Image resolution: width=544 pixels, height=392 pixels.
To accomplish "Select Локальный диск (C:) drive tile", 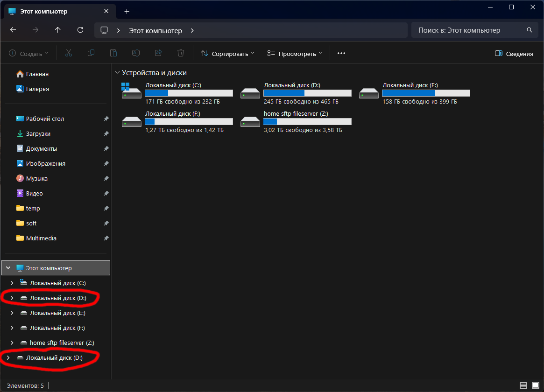I will 177,93.
